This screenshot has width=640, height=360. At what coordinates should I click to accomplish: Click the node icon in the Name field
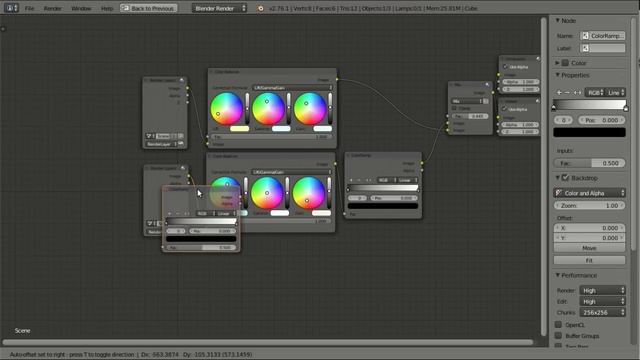coord(585,36)
